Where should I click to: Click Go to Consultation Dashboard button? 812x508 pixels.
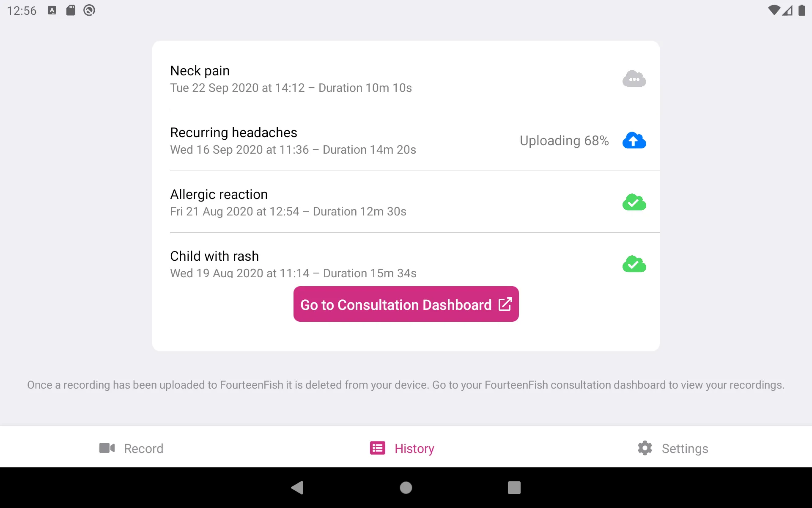[x=406, y=304]
